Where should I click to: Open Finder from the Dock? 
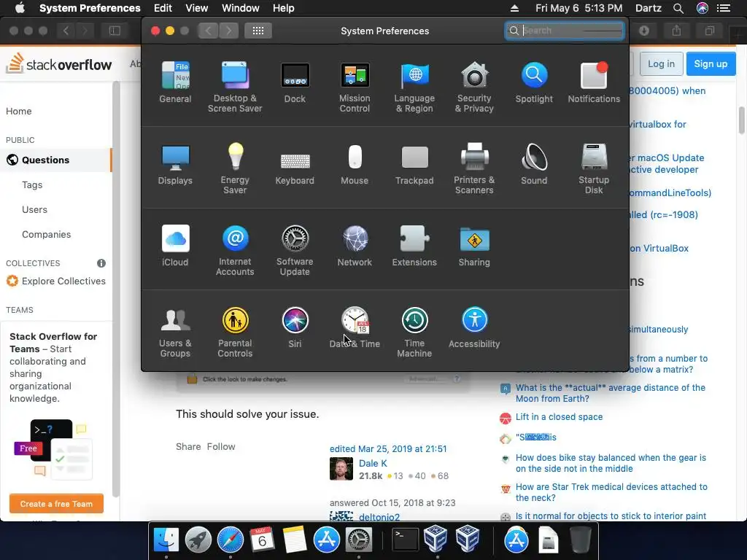coord(166,540)
